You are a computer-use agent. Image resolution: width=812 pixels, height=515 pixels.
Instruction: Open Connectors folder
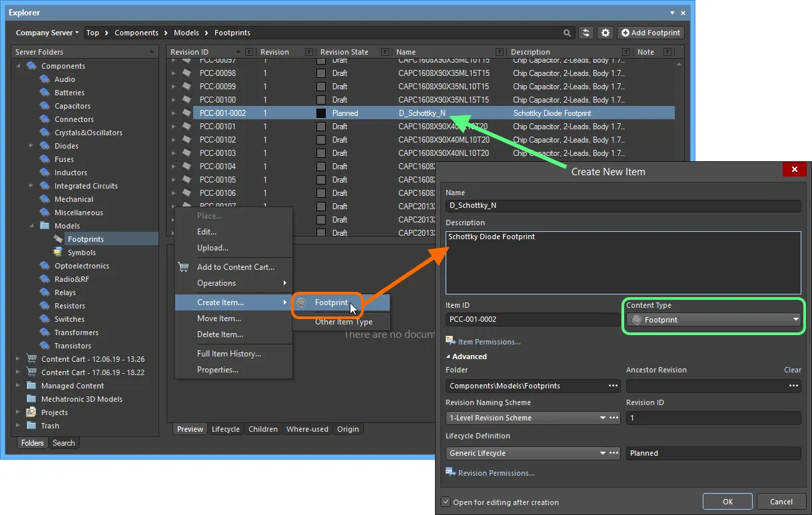click(74, 119)
